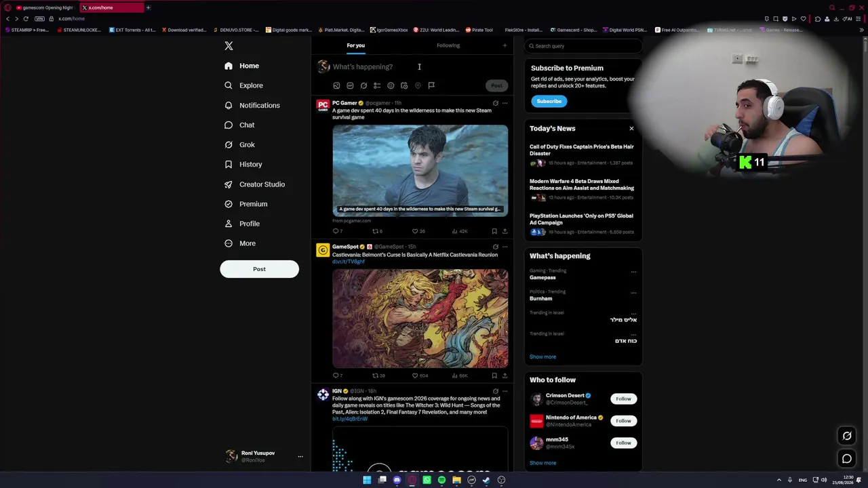Add media image to new post

[336, 85]
